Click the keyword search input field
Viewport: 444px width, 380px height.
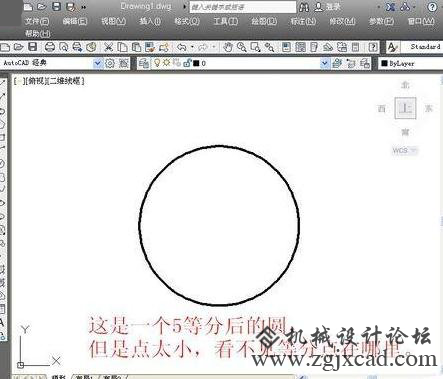242,7
